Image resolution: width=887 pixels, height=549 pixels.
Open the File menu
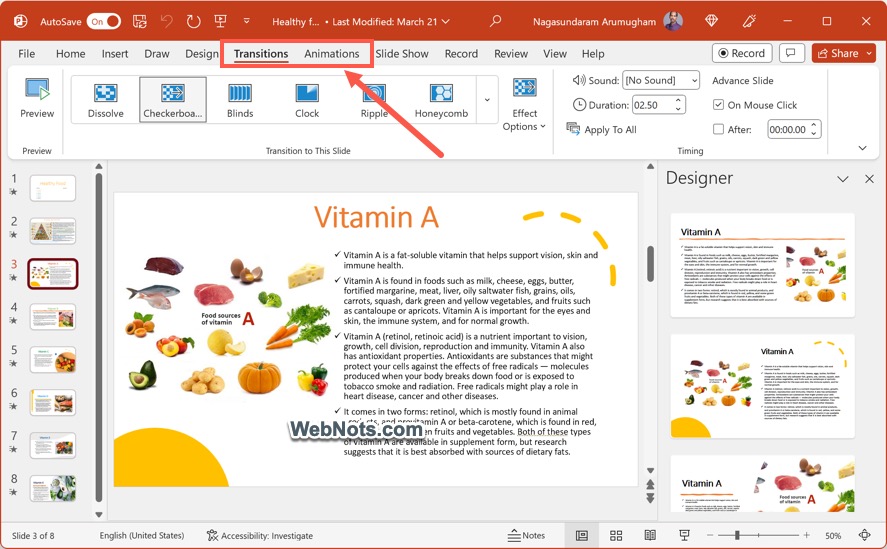27,54
